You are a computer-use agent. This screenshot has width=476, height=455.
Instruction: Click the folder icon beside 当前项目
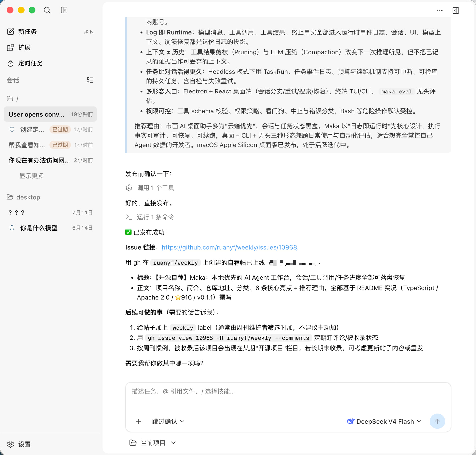133,443
